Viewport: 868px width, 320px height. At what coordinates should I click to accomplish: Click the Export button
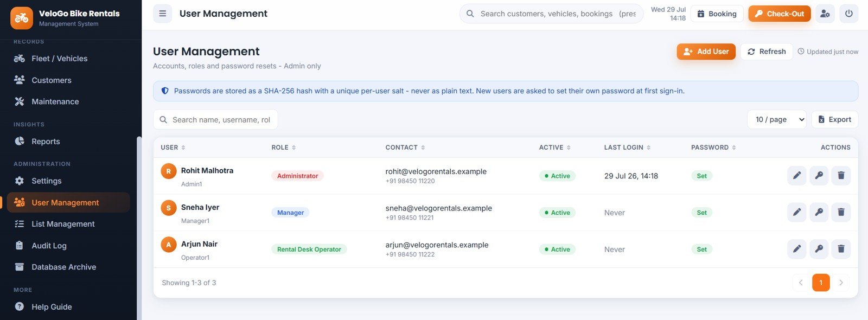pyautogui.click(x=834, y=119)
